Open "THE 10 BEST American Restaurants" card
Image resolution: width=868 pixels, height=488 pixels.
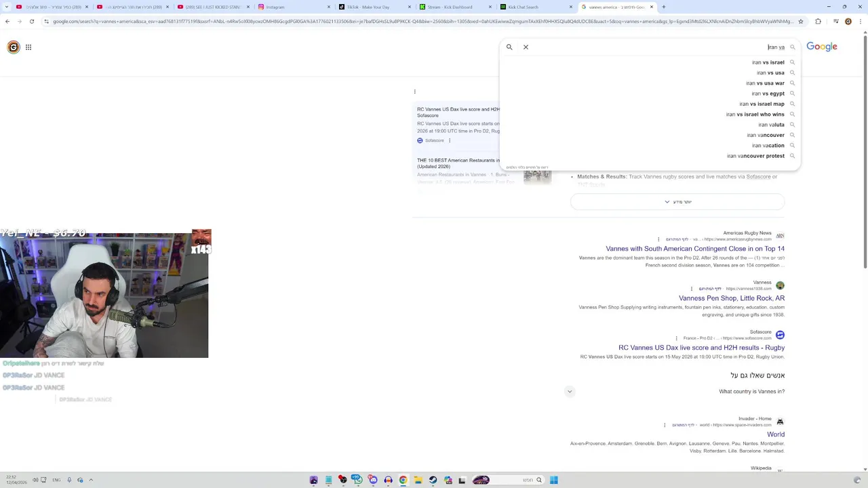[x=458, y=163]
